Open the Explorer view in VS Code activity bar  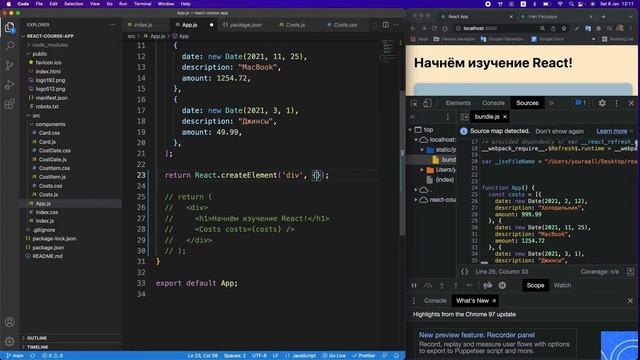click(9, 27)
